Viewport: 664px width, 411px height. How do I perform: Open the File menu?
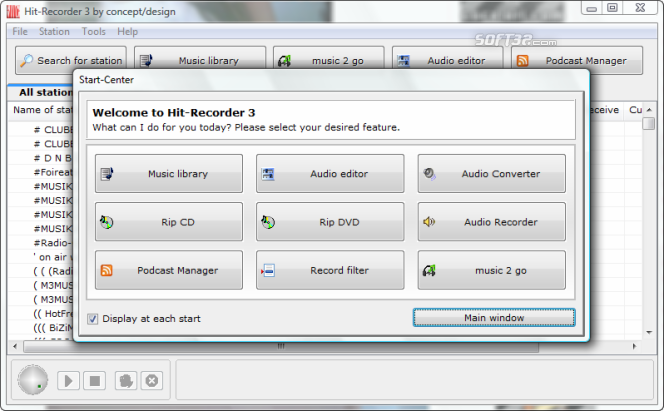(20, 32)
